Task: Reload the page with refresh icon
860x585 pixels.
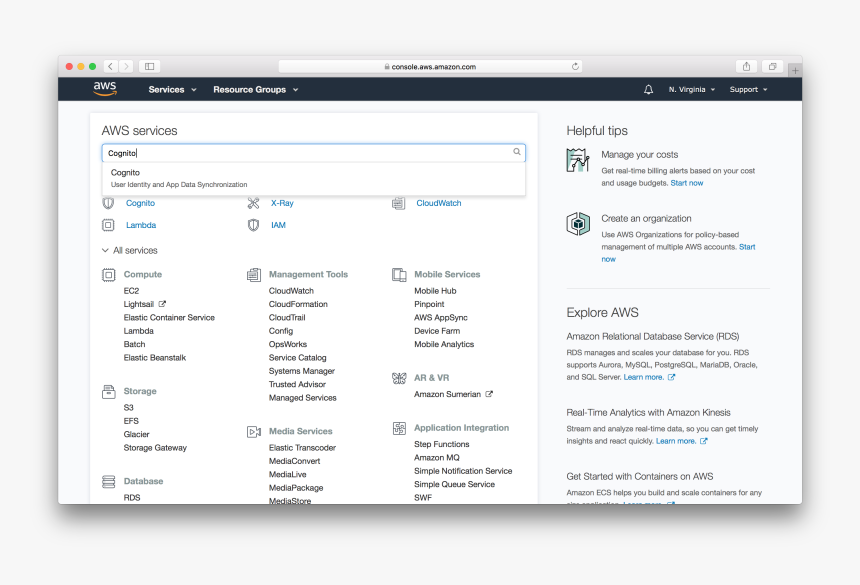Action: [x=575, y=66]
